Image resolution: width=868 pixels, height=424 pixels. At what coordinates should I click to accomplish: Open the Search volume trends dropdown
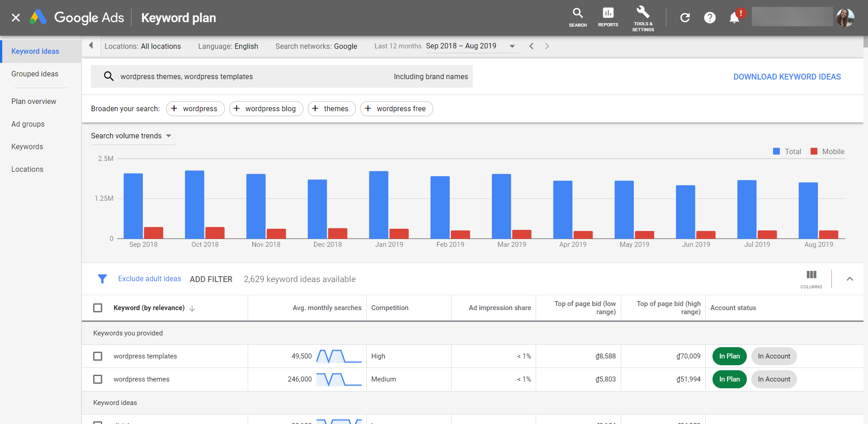click(131, 136)
